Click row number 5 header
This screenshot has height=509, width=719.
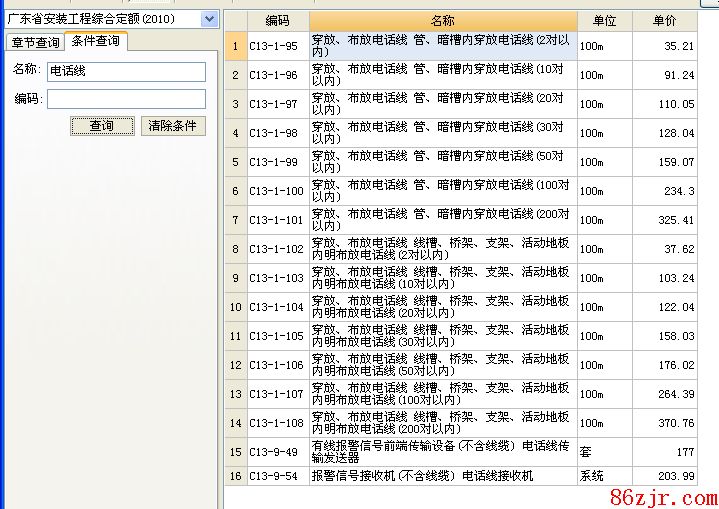pyautogui.click(x=235, y=162)
